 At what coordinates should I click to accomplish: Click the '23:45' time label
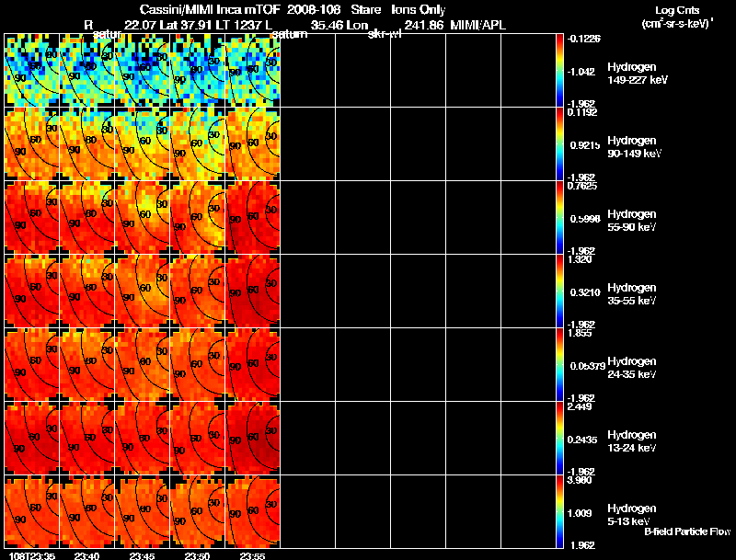click(x=143, y=555)
